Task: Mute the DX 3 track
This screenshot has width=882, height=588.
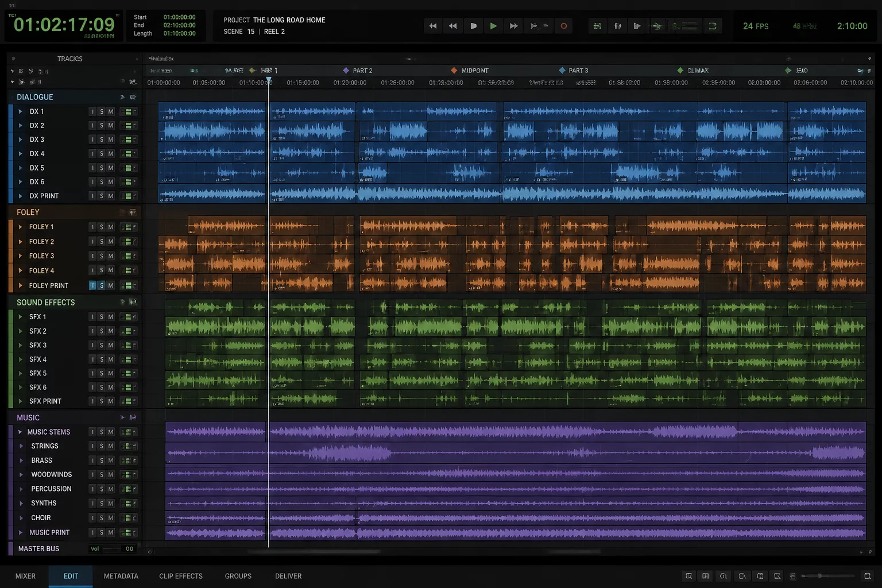Action: [111, 140]
